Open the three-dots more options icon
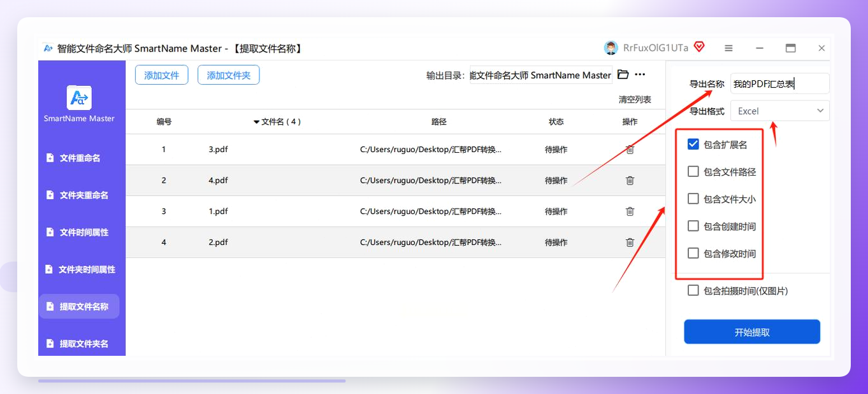 pyautogui.click(x=640, y=74)
